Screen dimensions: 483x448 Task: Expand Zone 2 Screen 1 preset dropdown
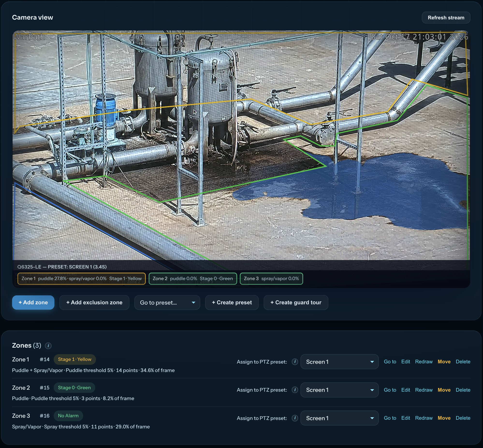[339, 390]
